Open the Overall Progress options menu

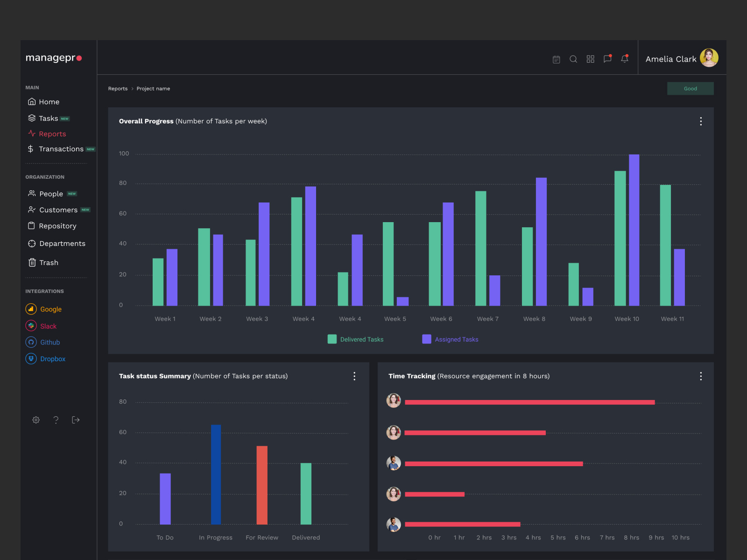tap(701, 121)
